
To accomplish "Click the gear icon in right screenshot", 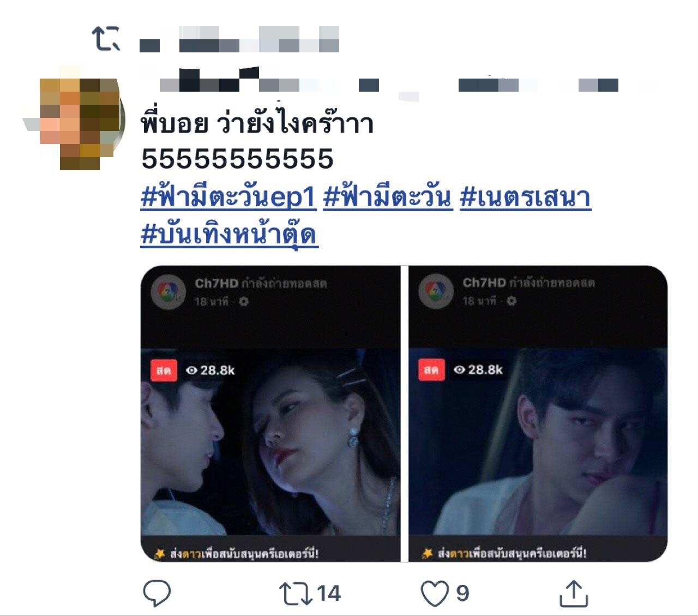I will (511, 301).
